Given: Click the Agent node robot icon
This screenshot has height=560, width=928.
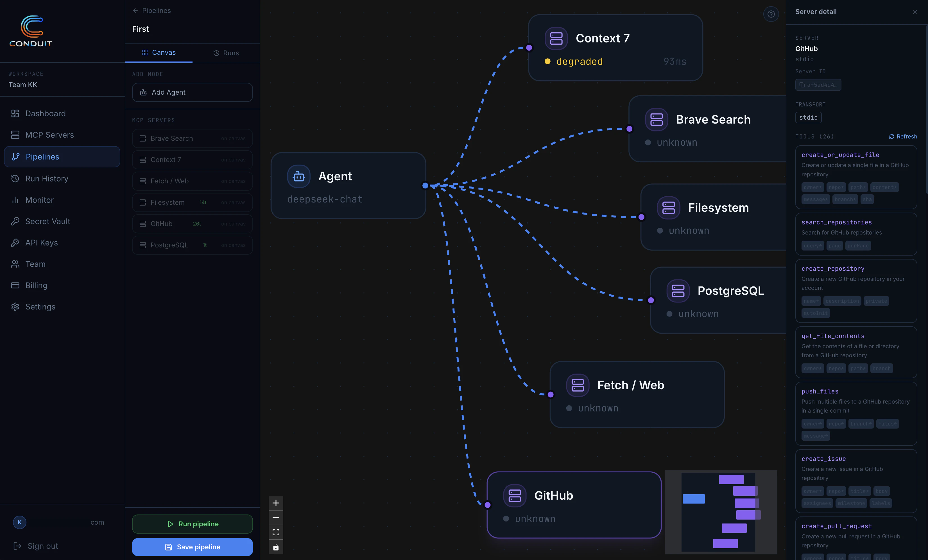Looking at the screenshot, I should pyautogui.click(x=299, y=176).
